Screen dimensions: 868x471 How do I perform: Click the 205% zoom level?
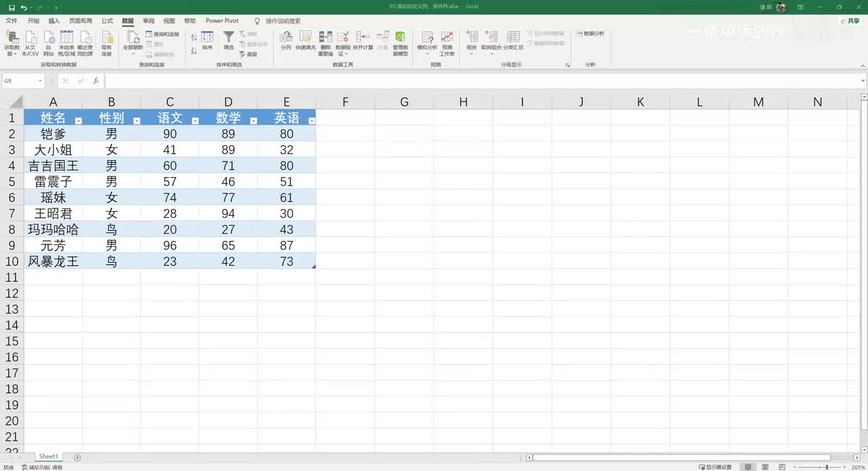pos(859,467)
